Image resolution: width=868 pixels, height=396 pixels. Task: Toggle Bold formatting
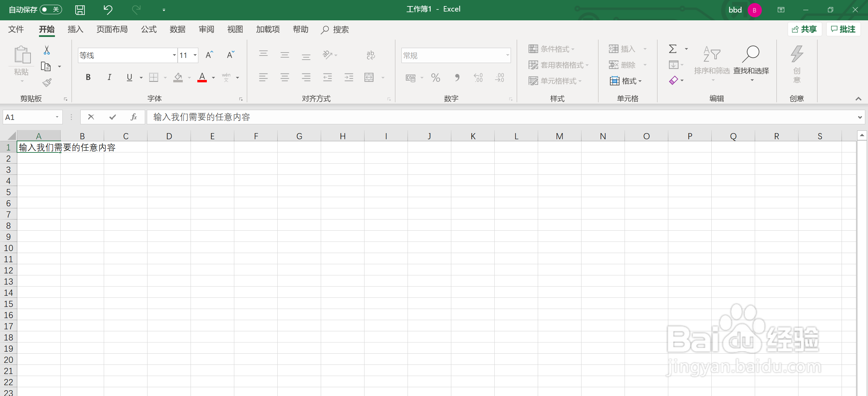pyautogui.click(x=88, y=77)
